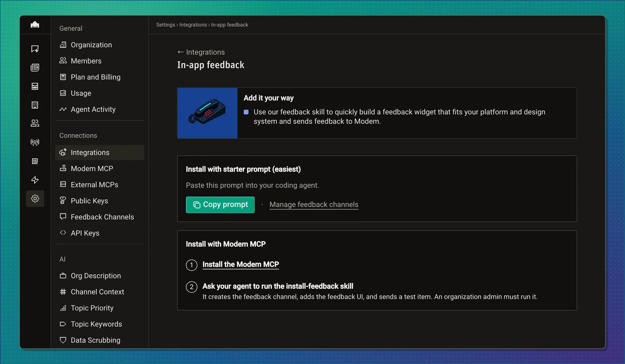This screenshot has height=364, width=625.
Task: Open the Install the Modem MCP link
Action: point(241,265)
